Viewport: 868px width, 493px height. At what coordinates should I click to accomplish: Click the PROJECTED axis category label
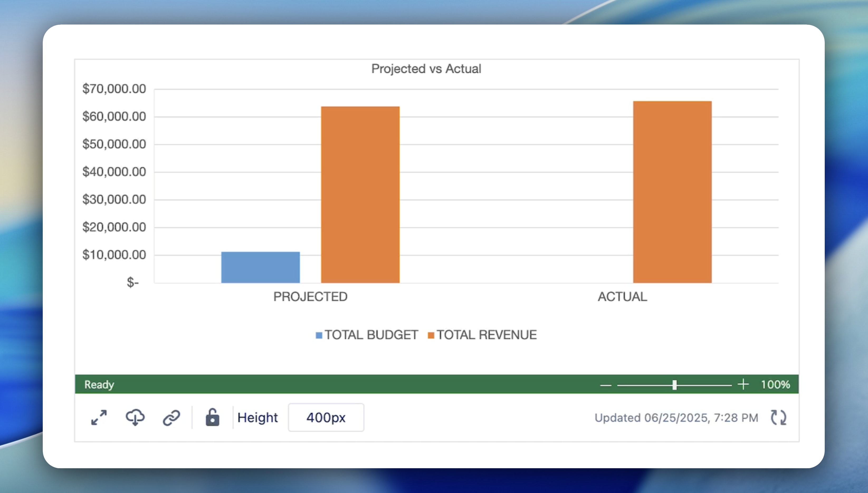click(x=310, y=297)
